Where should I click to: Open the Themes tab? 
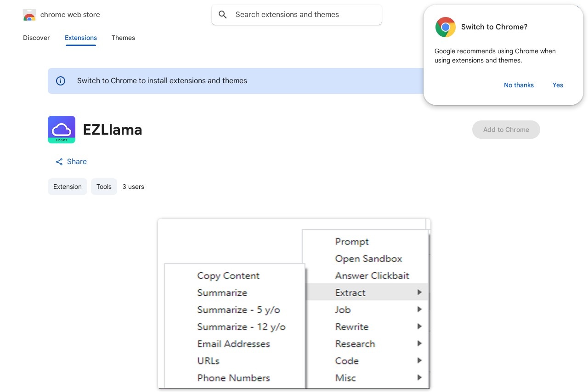pos(123,38)
